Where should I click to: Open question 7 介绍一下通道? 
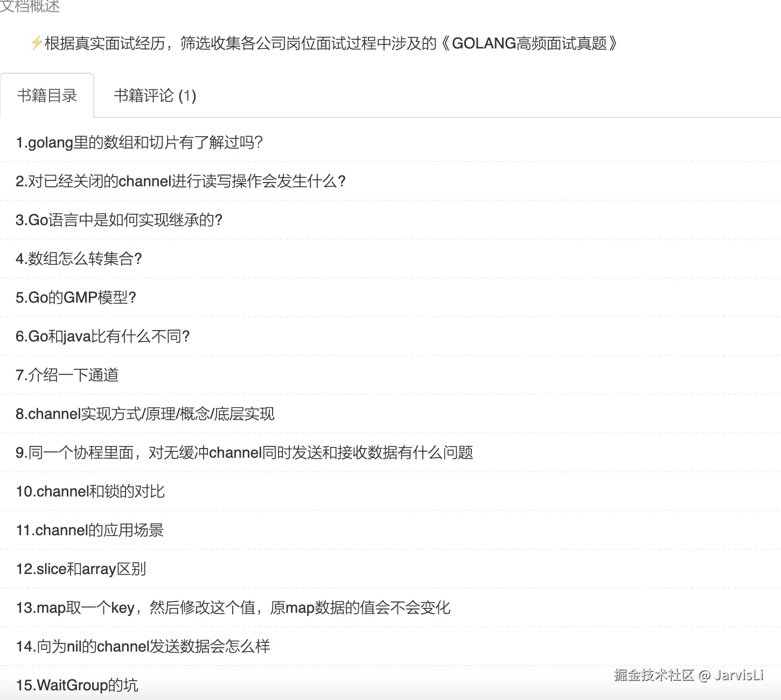tap(68, 375)
